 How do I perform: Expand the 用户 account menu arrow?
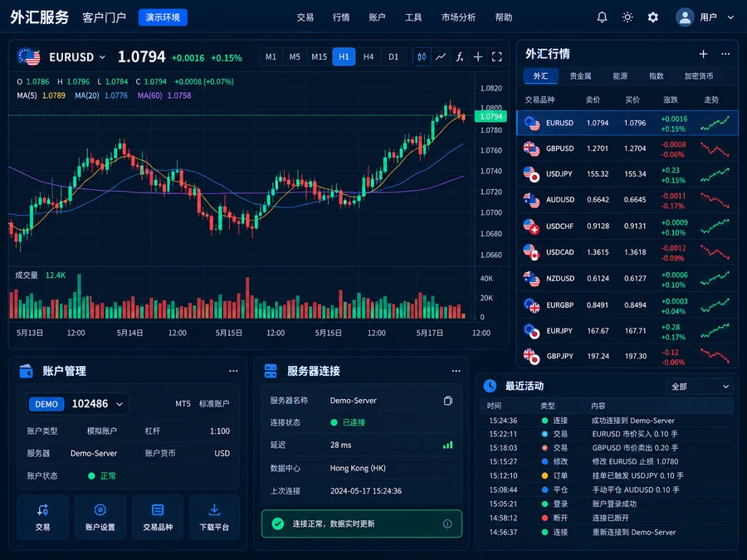tap(730, 17)
